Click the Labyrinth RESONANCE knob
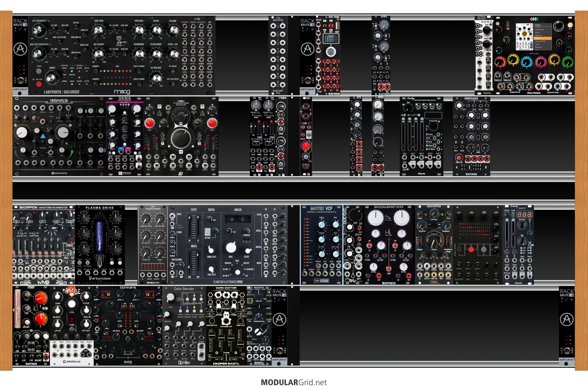Screen dimensions: 588x389 tap(139, 54)
